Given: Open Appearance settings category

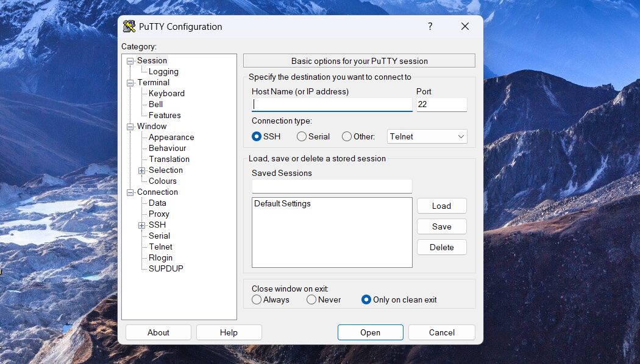Looking at the screenshot, I should [171, 138].
